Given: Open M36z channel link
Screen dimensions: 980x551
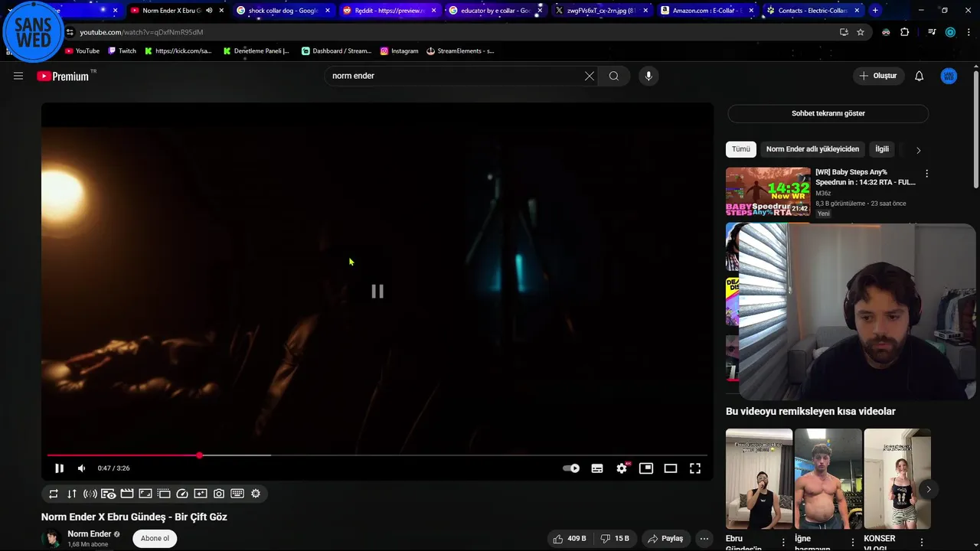Looking at the screenshot, I should 823,194.
